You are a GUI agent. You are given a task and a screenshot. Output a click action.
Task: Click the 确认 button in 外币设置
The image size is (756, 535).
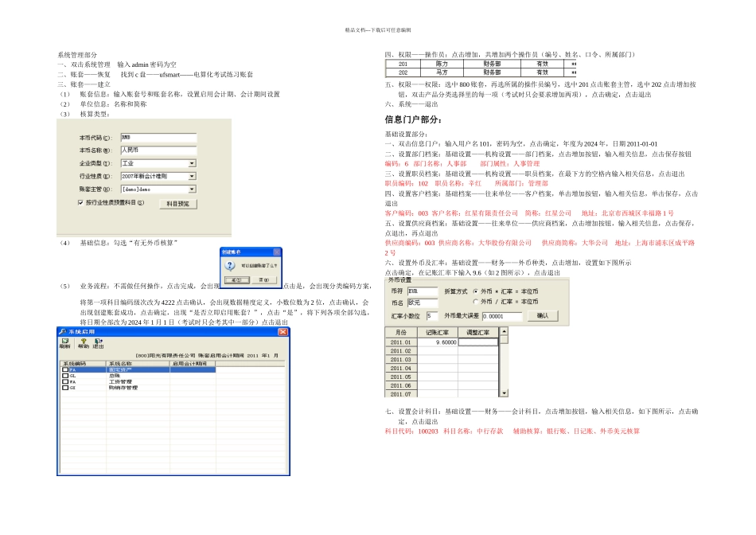(543, 315)
